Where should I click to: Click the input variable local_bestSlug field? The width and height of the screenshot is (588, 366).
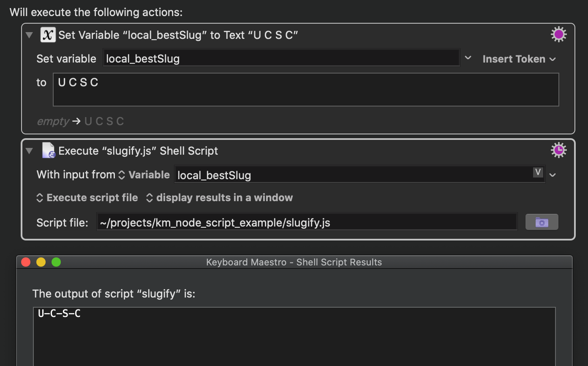(x=360, y=175)
